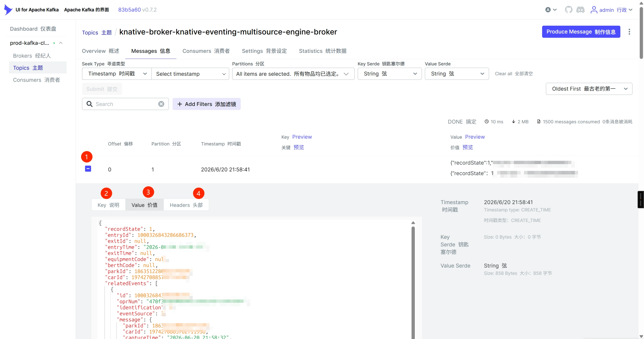Open Key Serde String dropdown

389,74
